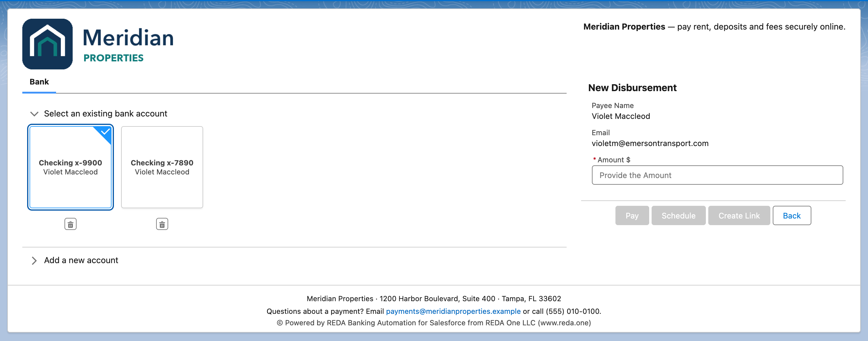868x341 pixels.
Task: Click the Violet Maccleod payee name value
Action: click(621, 116)
